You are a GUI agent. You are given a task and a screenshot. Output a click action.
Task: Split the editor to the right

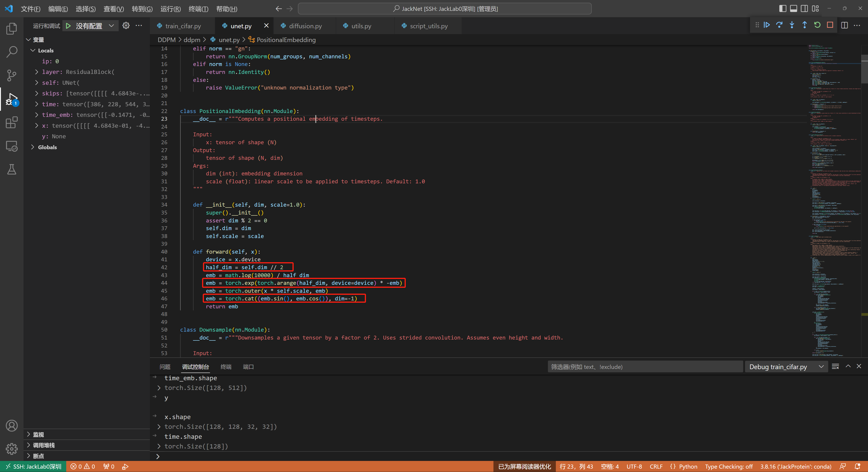pos(844,25)
